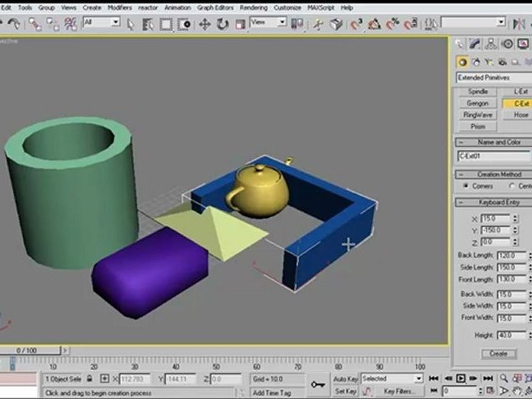Toggle the selection lock icon

89,379
